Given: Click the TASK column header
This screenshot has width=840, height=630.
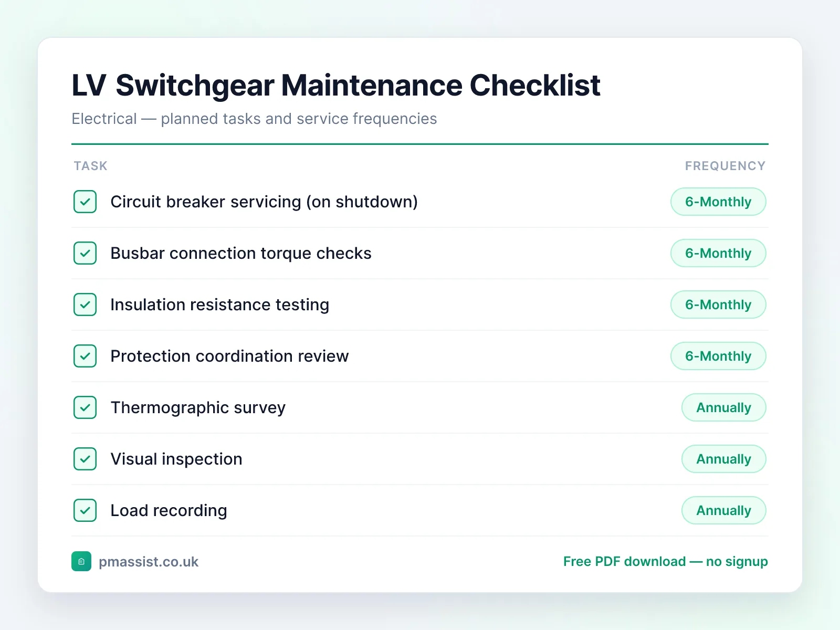Looking at the screenshot, I should tap(91, 166).
